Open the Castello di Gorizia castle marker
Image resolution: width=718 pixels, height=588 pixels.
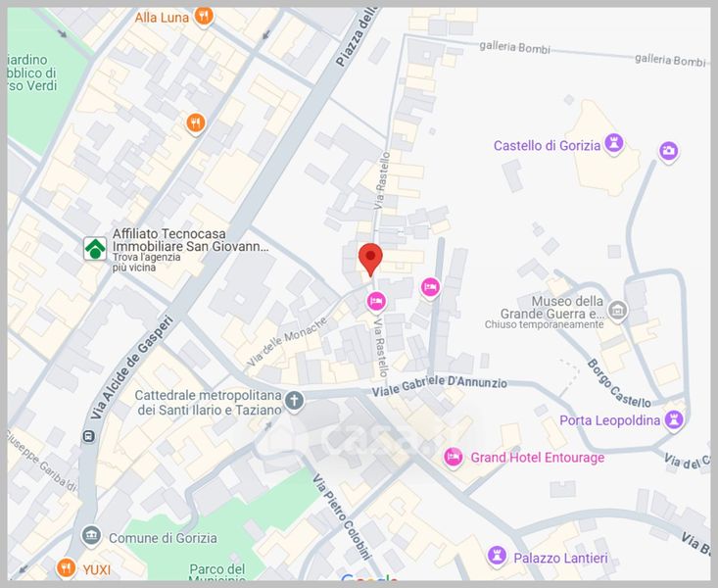coord(613,144)
